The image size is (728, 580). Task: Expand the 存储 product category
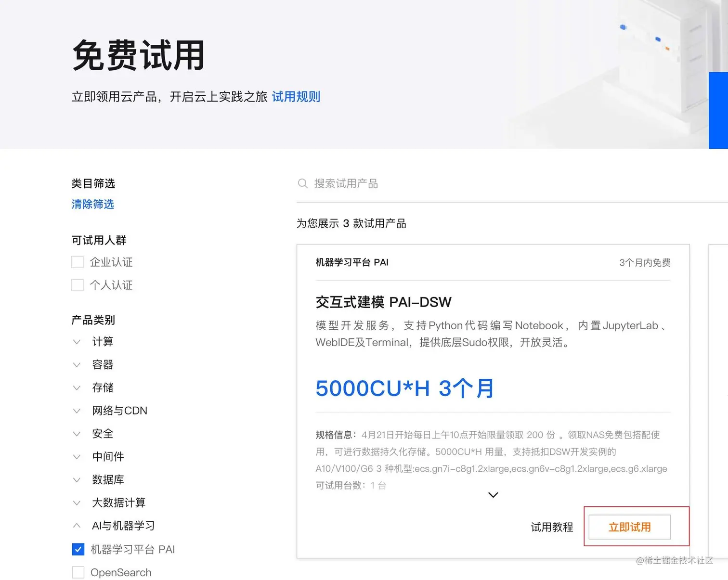pyautogui.click(x=77, y=388)
